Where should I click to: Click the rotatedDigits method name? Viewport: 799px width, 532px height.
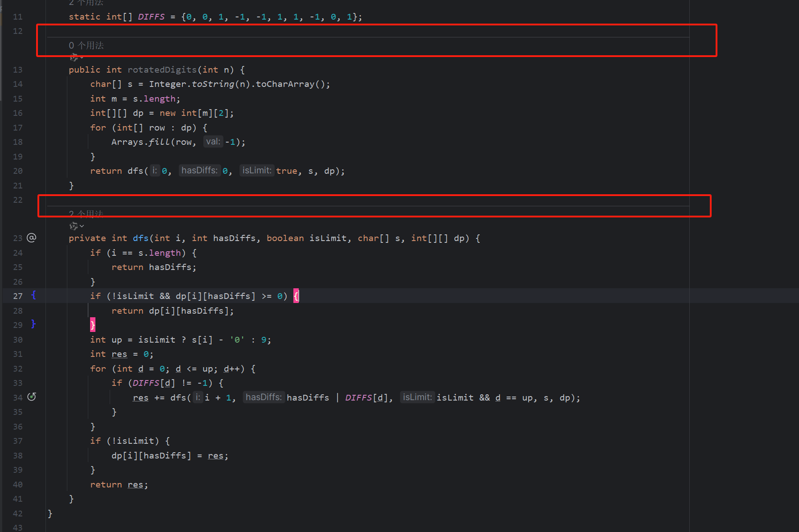[162, 70]
